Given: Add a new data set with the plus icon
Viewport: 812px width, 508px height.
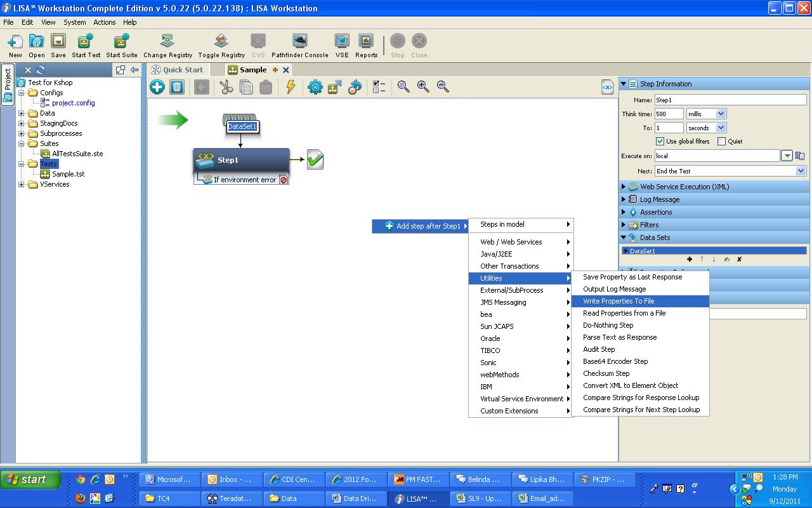Looking at the screenshot, I should point(690,260).
